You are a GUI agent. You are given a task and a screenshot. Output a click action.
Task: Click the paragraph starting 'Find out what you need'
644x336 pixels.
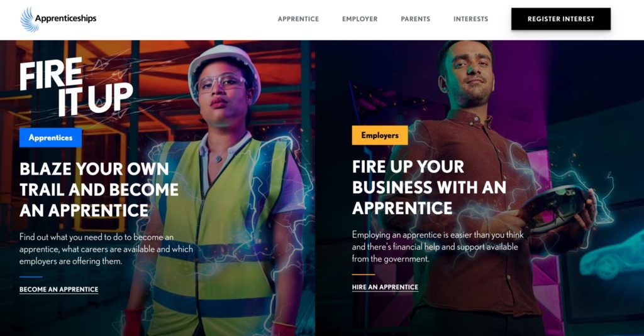click(x=106, y=249)
